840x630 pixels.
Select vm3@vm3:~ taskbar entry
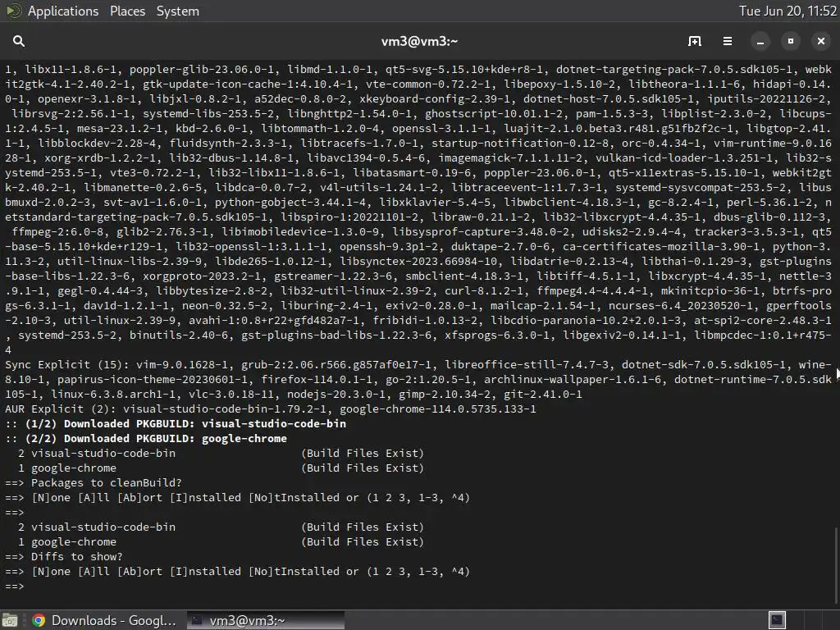tap(266, 620)
